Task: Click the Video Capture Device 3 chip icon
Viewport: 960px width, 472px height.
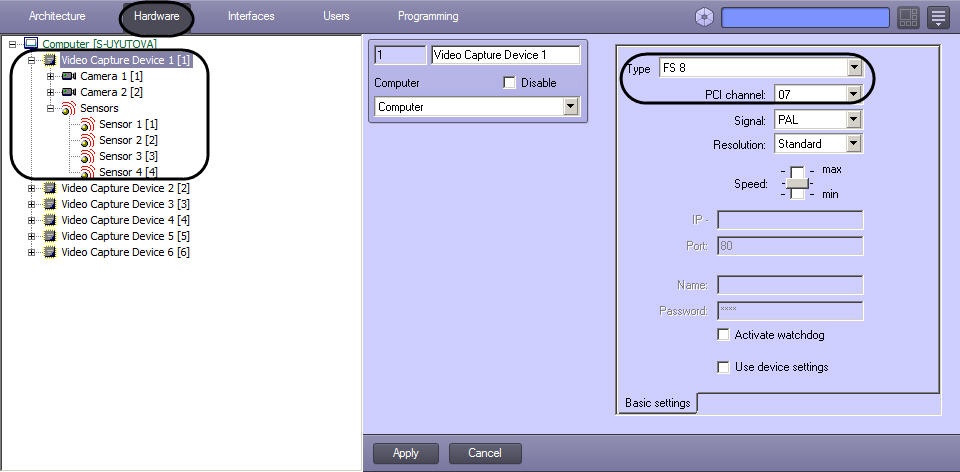Action: coord(50,204)
